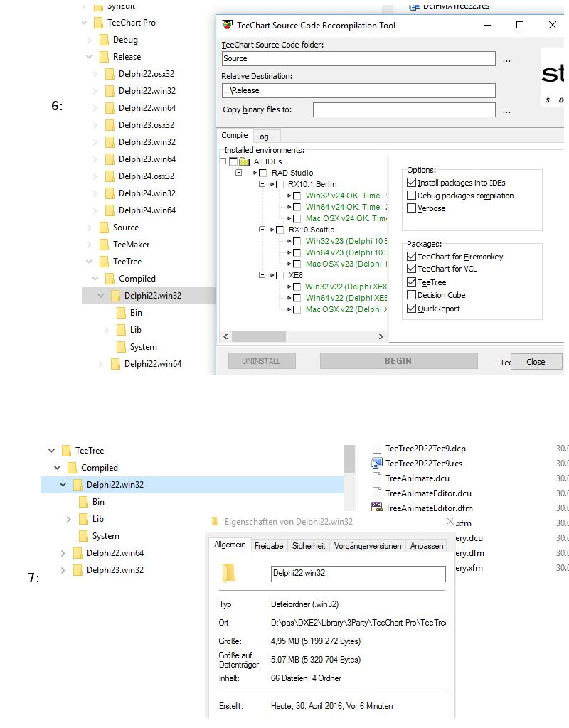The width and height of the screenshot is (569, 728).
Task: Switch to the Compile tab
Action: 235,135
